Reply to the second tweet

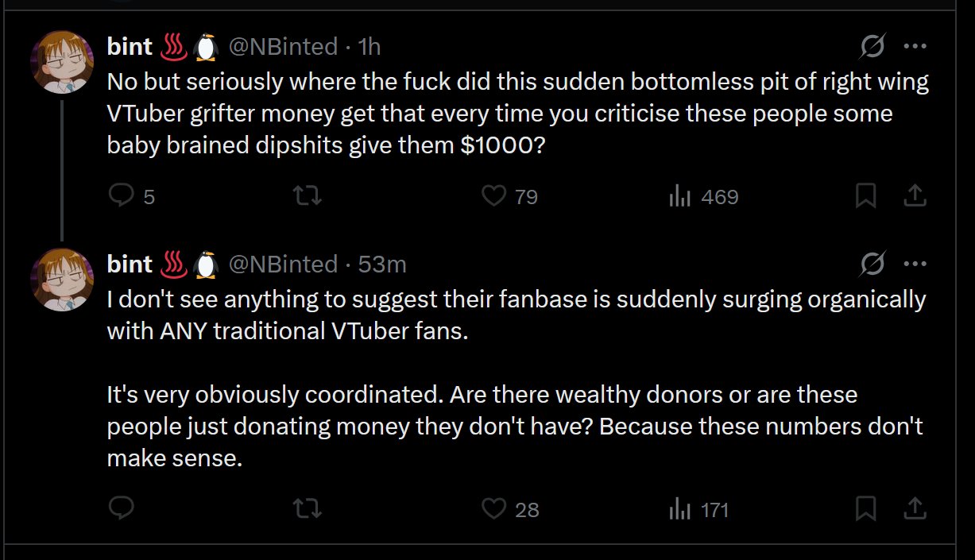point(120,508)
